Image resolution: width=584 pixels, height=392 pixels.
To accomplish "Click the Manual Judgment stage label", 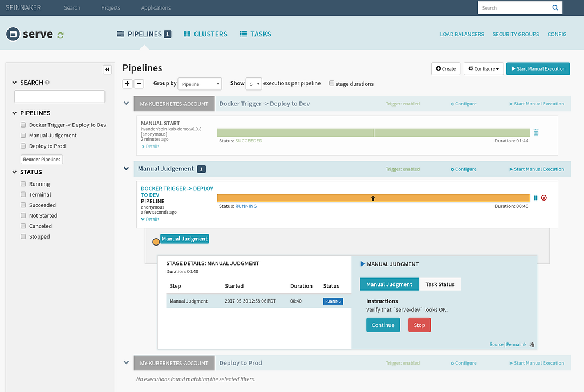I will 184,239.
